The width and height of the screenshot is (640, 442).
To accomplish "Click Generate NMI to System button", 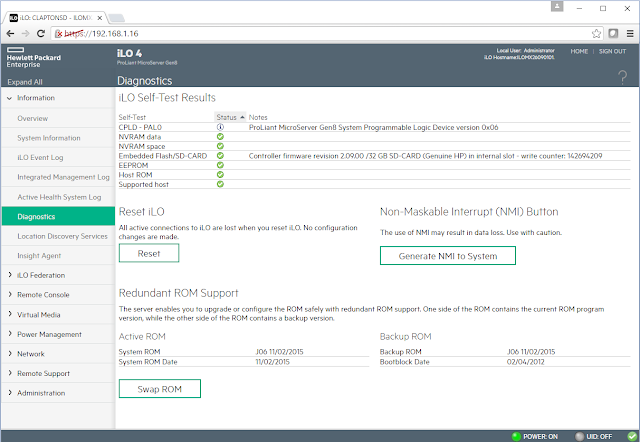I will point(448,256).
